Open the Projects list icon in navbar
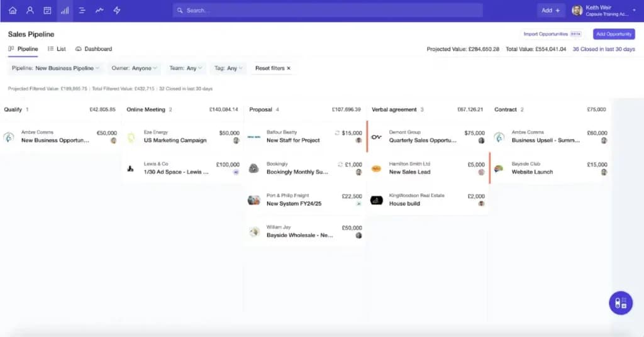644x337 pixels. [x=82, y=10]
